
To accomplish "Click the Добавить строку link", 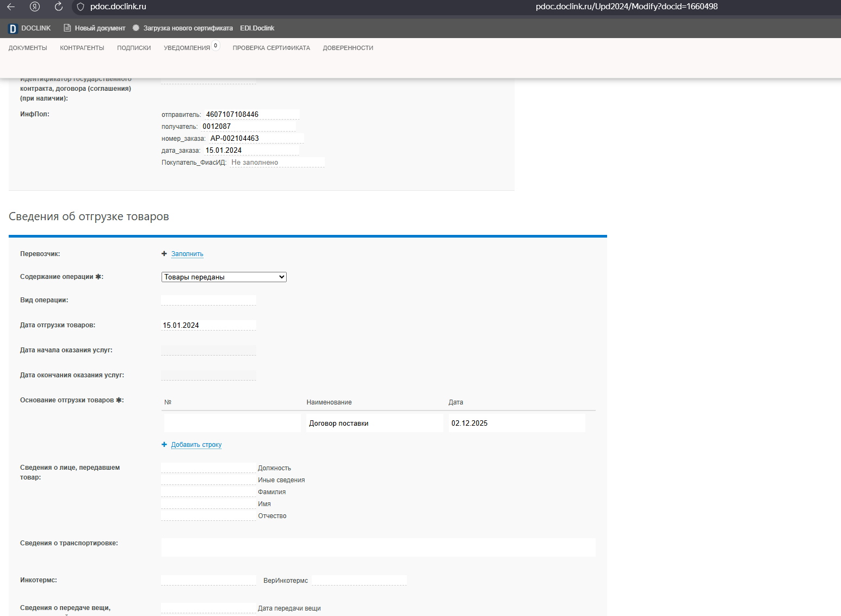I will pos(196,445).
